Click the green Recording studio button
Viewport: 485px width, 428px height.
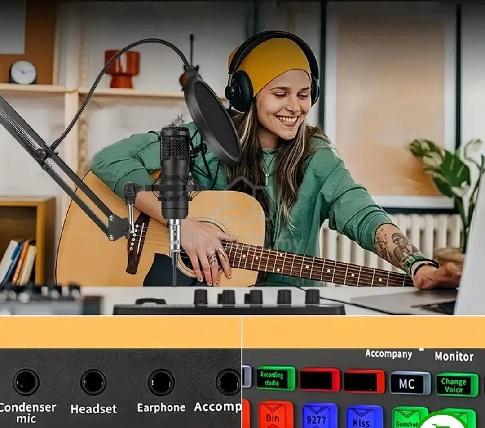[275, 378]
